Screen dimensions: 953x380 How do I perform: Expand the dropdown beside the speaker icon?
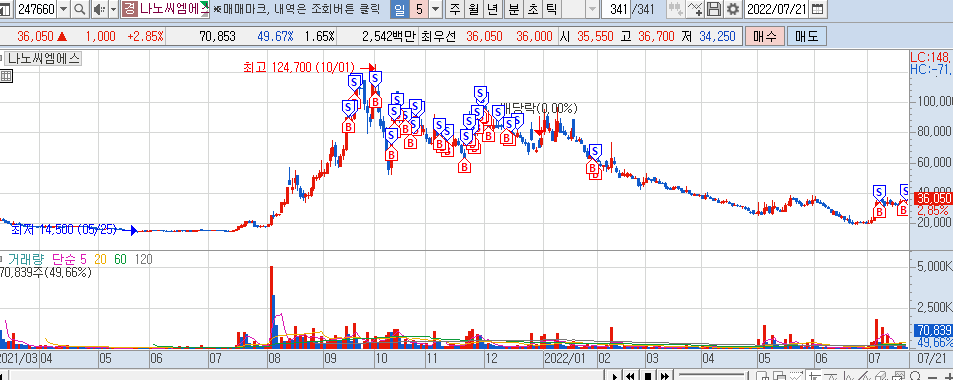click(114, 9)
